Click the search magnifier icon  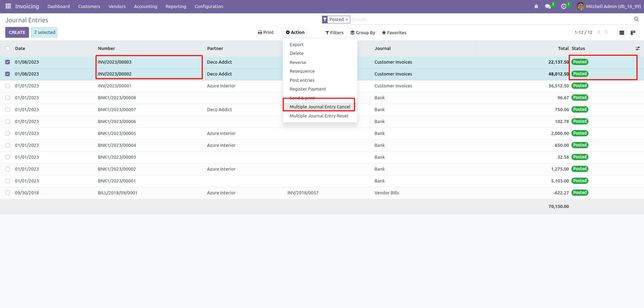[636, 19]
